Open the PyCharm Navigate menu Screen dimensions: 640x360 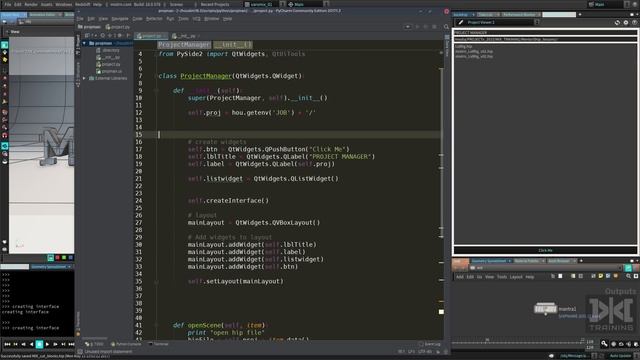coord(120,19)
